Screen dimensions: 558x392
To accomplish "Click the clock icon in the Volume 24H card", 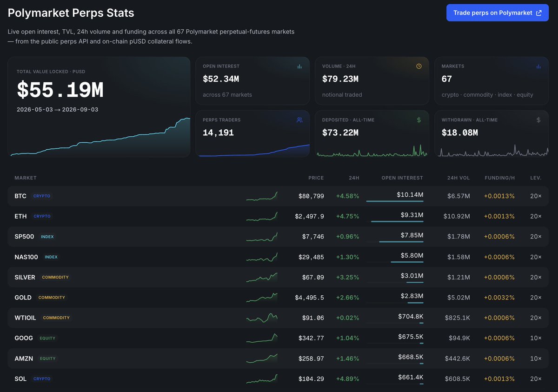I will coord(419,66).
